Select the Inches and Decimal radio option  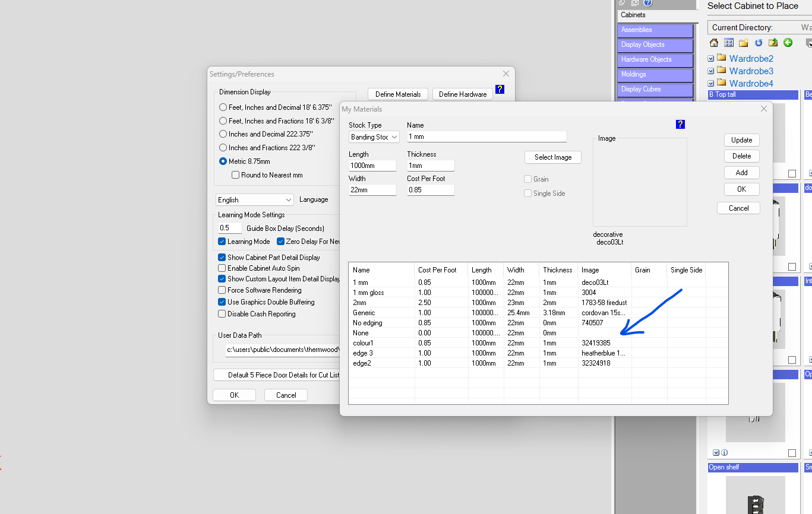(223, 134)
